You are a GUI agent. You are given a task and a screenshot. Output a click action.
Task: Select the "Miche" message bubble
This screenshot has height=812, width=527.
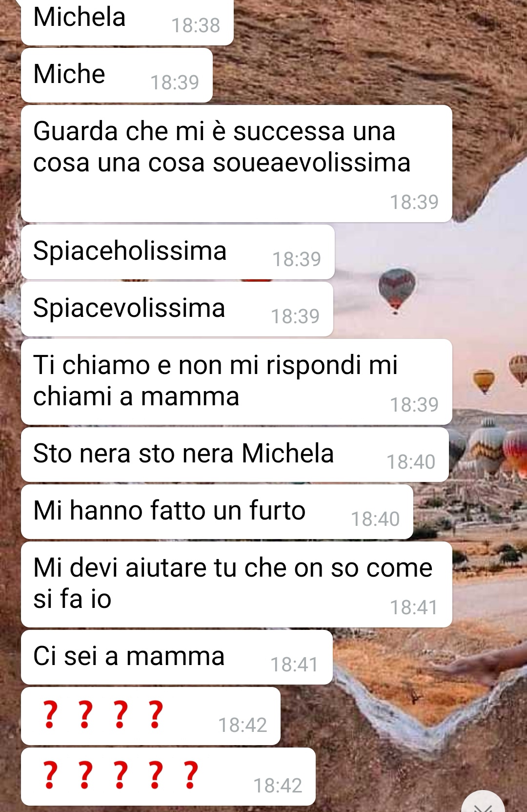coord(117,75)
